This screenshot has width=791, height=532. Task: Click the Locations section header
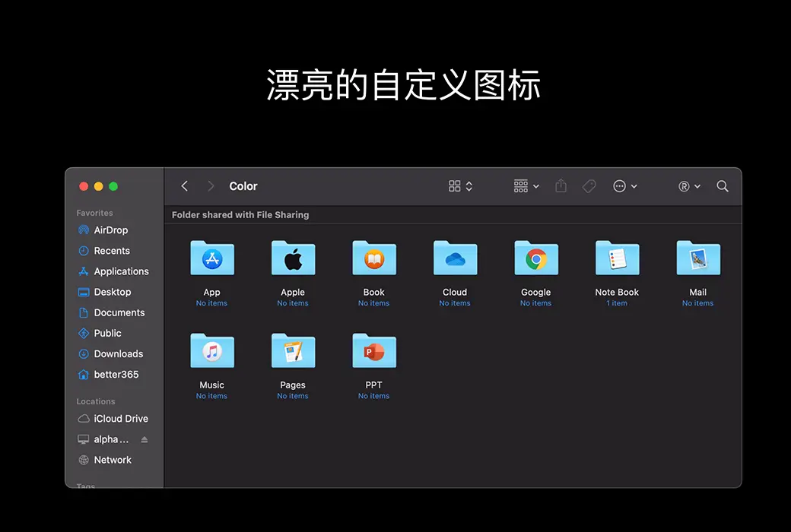tap(96, 401)
